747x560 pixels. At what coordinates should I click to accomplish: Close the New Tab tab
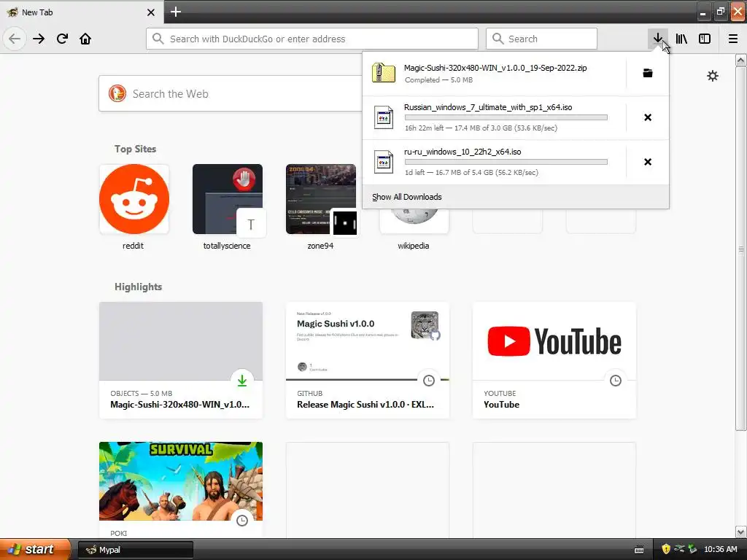(151, 12)
